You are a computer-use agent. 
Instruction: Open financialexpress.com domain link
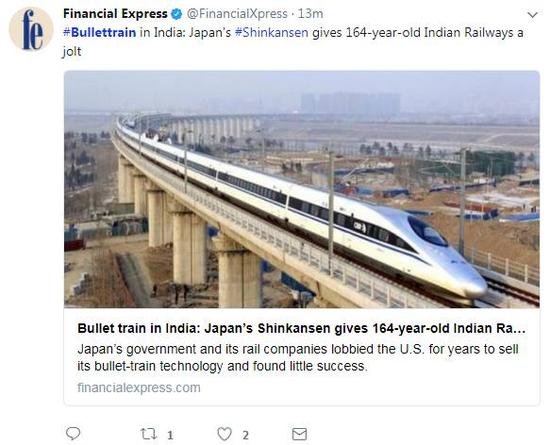coord(139,388)
